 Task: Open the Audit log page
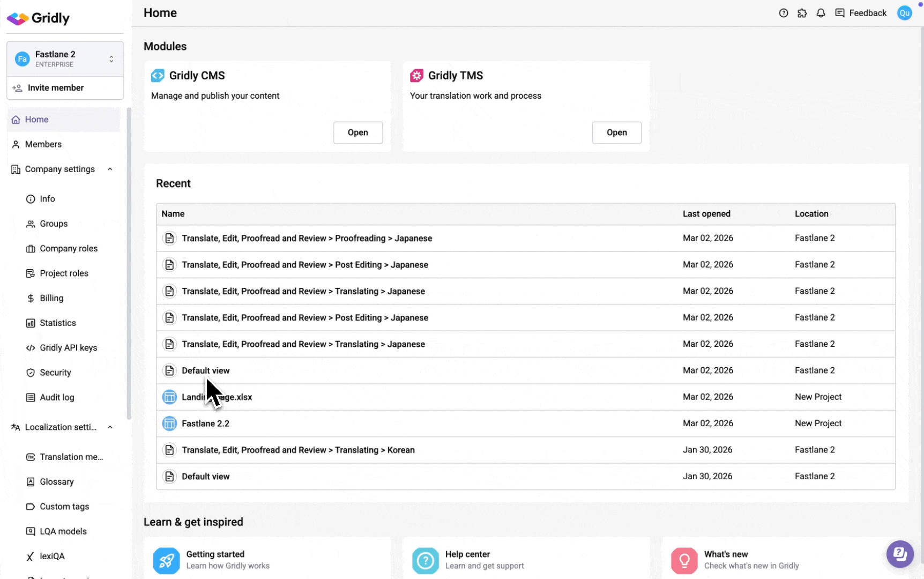[x=57, y=397]
